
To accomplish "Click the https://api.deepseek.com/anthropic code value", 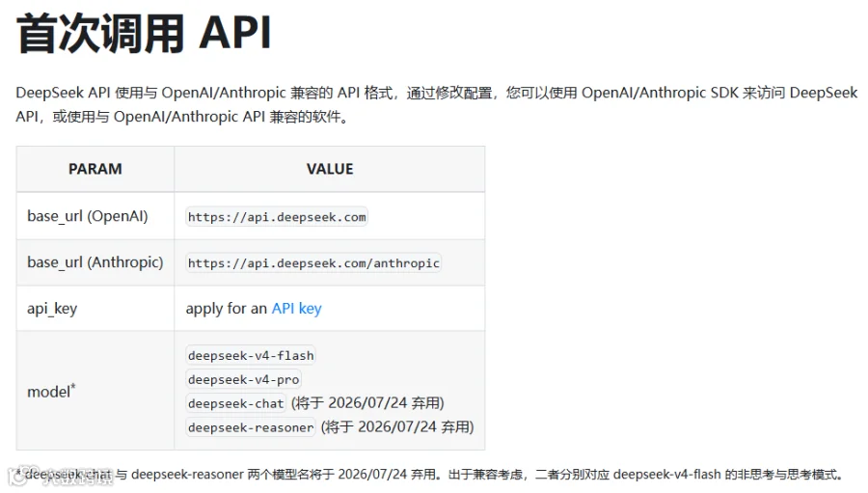I will pos(313,263).
